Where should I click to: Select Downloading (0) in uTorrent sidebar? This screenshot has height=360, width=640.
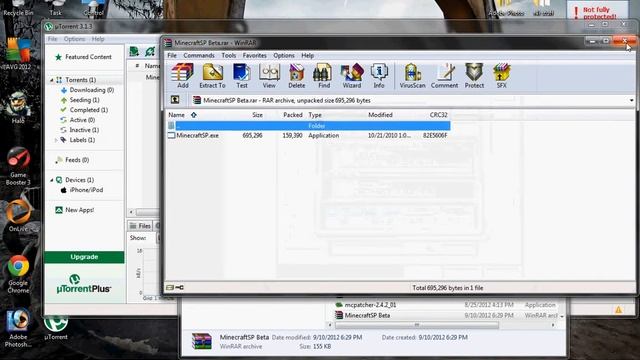(87, 90)
